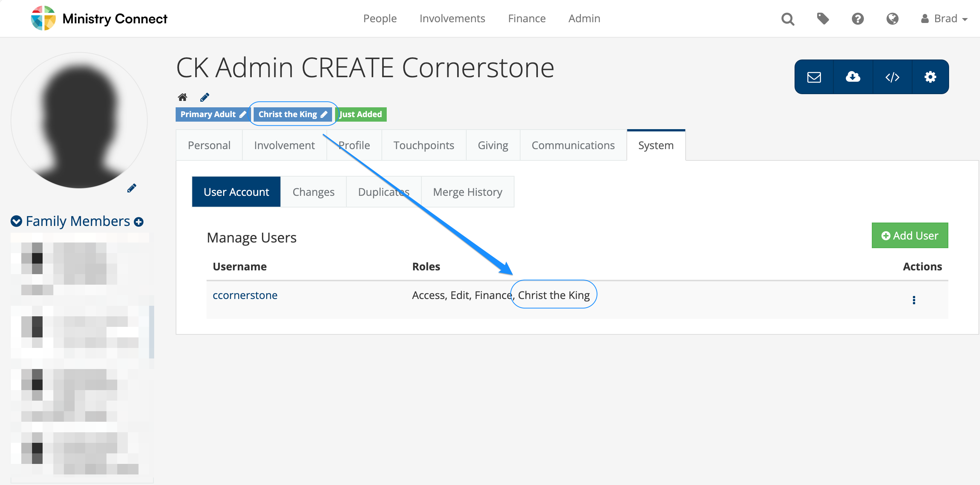
Task: Select the User Account sub-tab
Action: 236,192
